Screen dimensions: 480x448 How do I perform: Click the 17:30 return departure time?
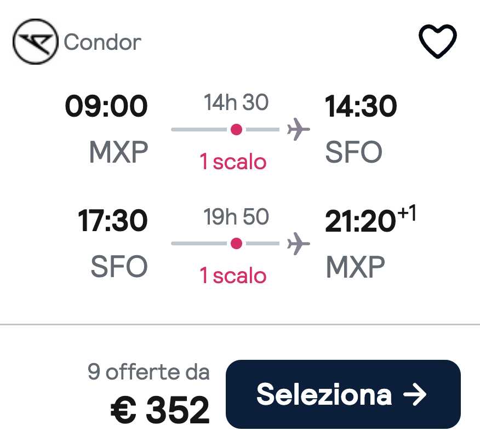click(112, 221)
